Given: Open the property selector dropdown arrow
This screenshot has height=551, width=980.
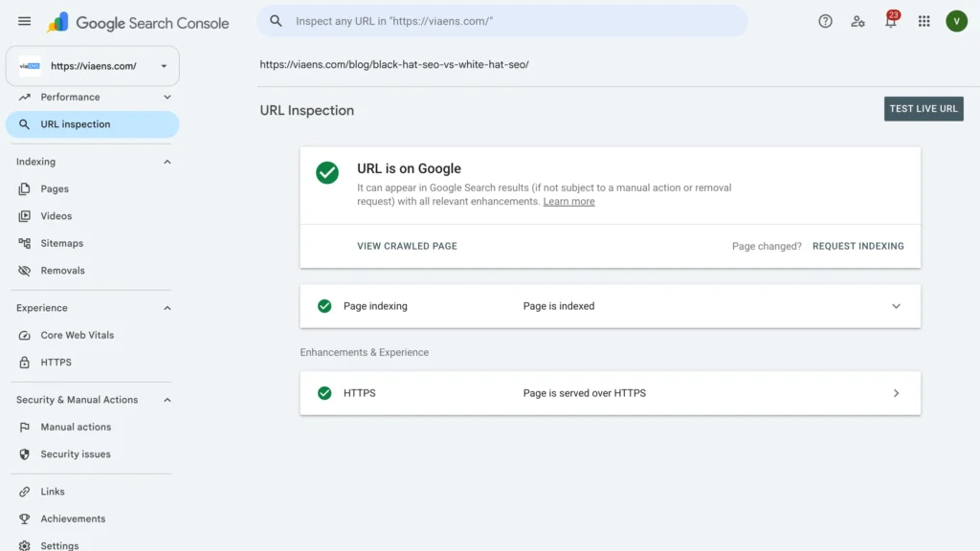Looking at the screenshot, I should 164,66.
